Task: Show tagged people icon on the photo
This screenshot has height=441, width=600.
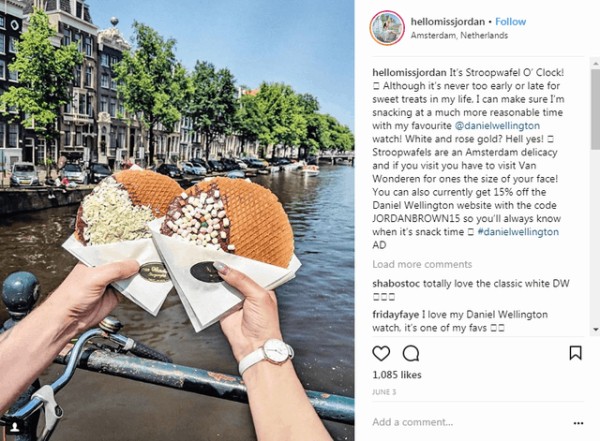Action: tap(15, 427)
